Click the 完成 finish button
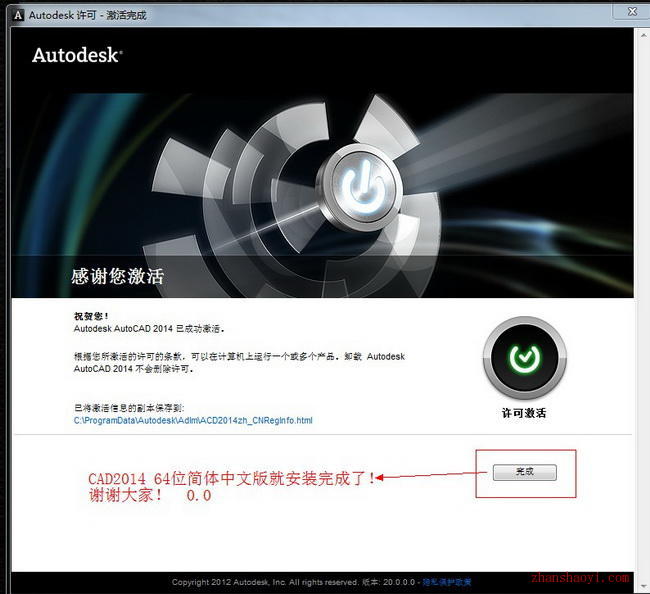Image resolution: width=650 pixels, height=594 pixels. click(x=524, y=472)
